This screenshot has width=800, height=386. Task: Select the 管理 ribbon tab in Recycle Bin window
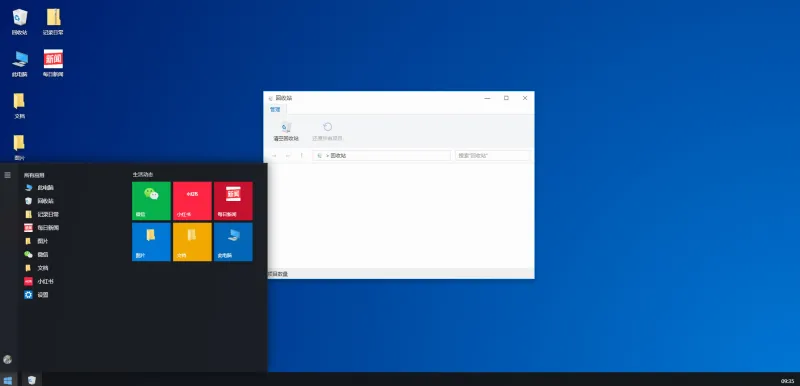click(275, 109)
